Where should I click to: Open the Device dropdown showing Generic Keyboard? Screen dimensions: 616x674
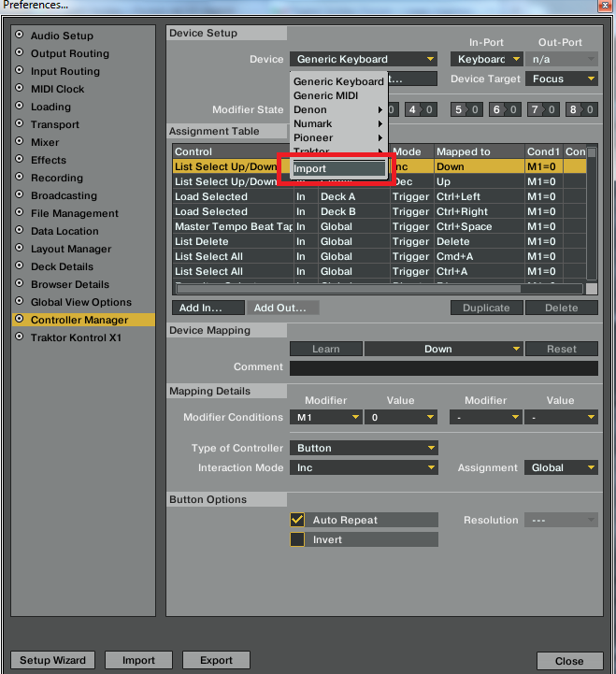point(364,59)
